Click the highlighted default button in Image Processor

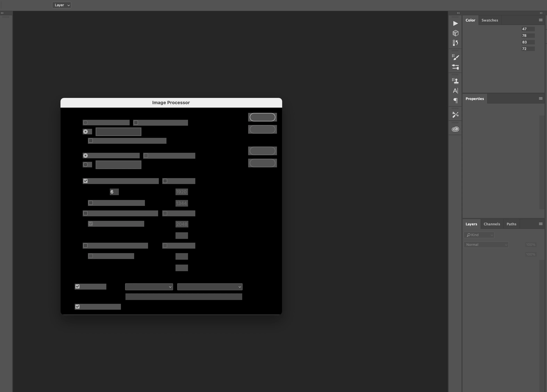click(262, 117)
